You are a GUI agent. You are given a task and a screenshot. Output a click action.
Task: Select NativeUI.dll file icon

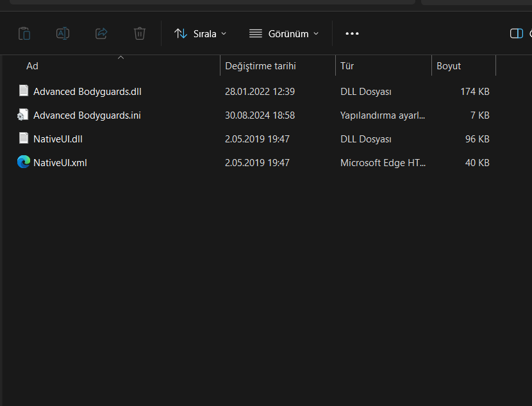point(24,139)
